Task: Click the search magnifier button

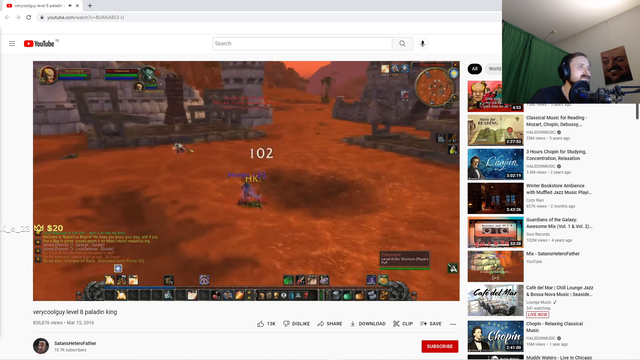Action: (402, 44)
